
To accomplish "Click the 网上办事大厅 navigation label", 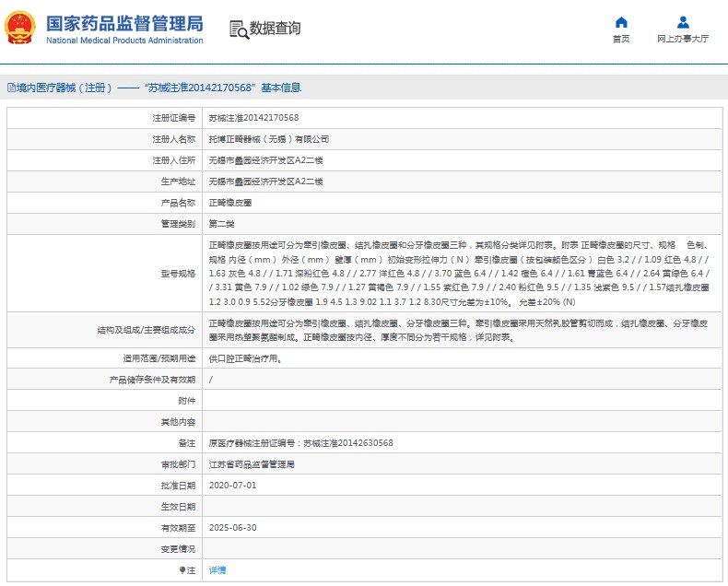I will [683, 39].
